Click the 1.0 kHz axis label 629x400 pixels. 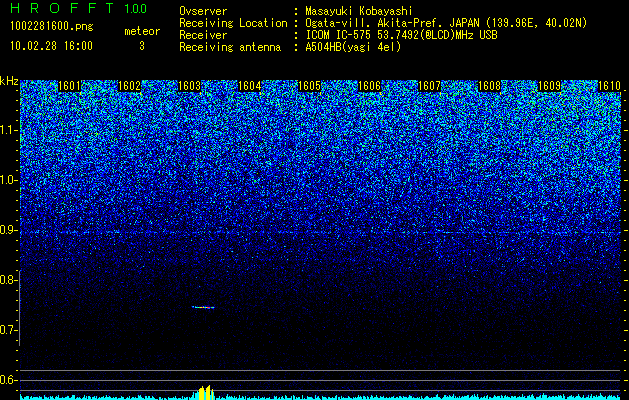tap(7, 180)
